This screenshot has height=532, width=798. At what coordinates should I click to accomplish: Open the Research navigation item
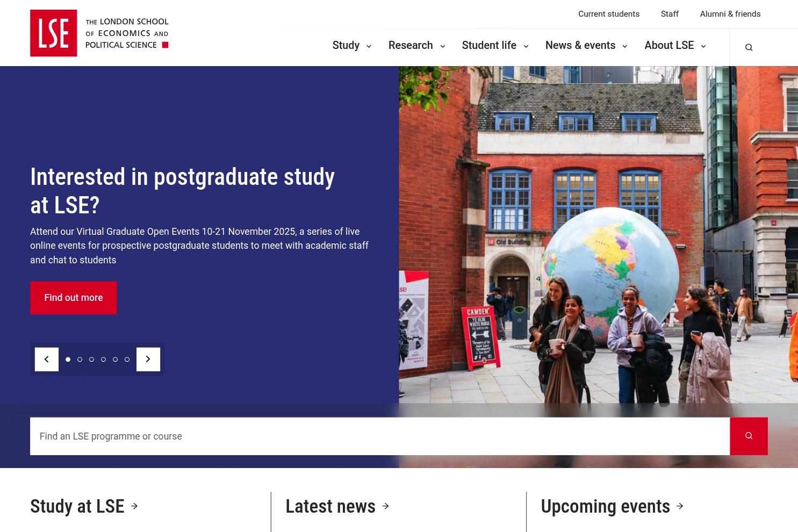click(x=411, y=45)
